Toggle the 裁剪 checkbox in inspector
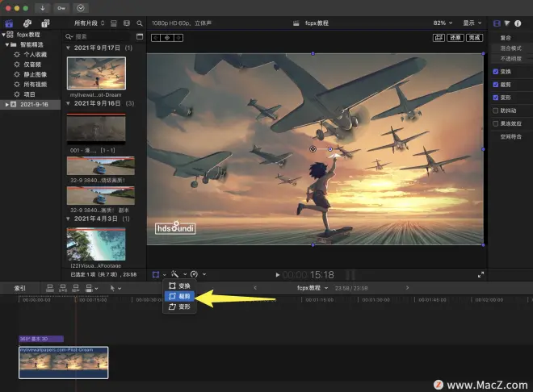Screen dimensions: 533x392 click(x=496, y=85)
